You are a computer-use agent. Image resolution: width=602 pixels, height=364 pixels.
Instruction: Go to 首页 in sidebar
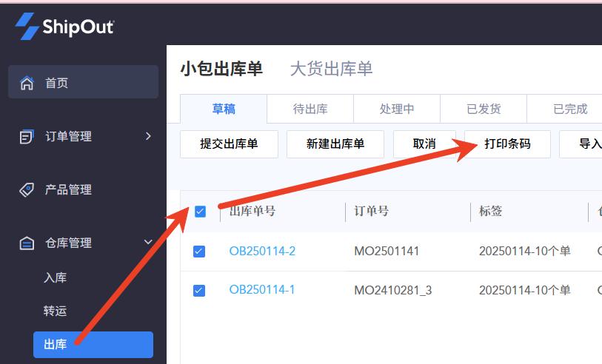(84, 82)
